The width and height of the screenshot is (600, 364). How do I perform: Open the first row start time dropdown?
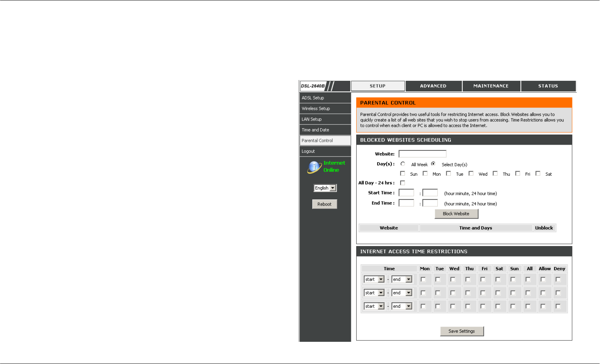coord(374,279)
